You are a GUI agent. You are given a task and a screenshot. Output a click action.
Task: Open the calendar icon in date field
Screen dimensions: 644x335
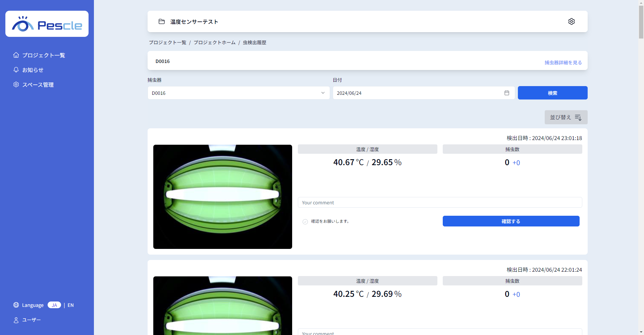pos(506,93)
